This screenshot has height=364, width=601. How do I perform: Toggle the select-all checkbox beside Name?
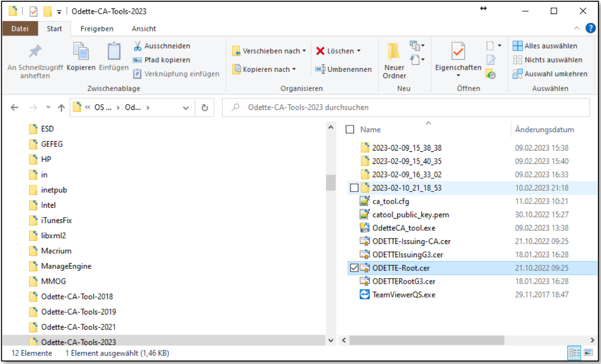coord(350,130)
